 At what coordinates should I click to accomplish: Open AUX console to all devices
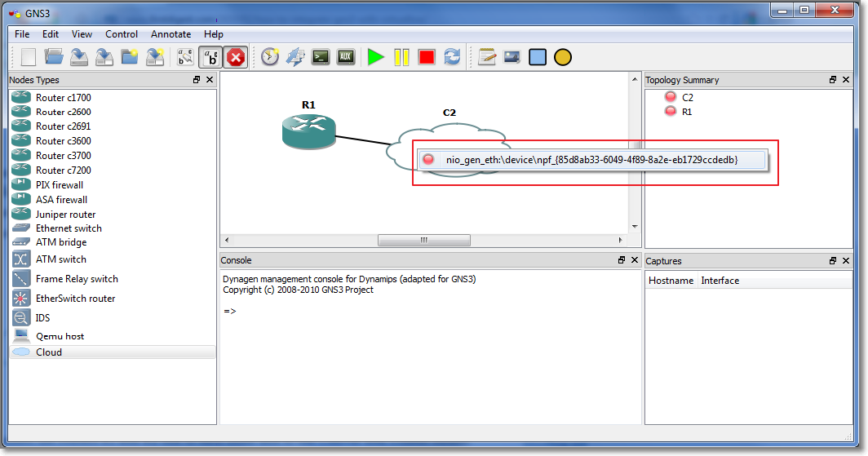coord(346,57)
